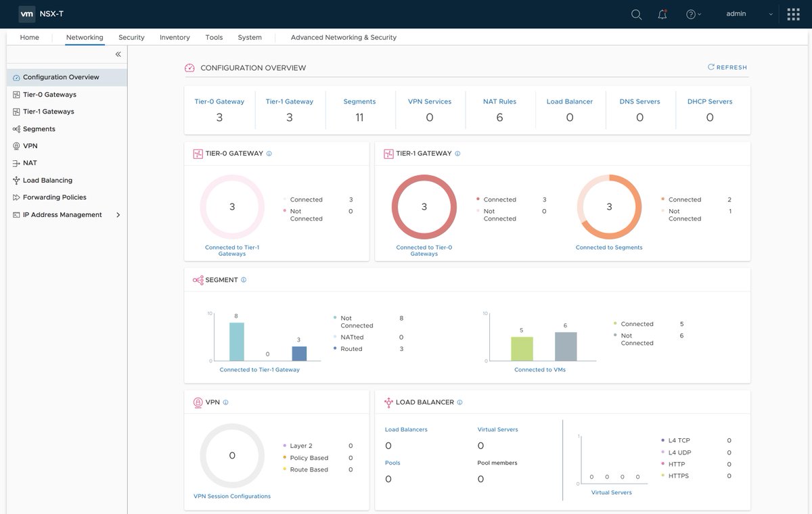Screen dimensions: 812x514
Task: Click the IP Address Management sidebar icon
Action: pos(15,214)
